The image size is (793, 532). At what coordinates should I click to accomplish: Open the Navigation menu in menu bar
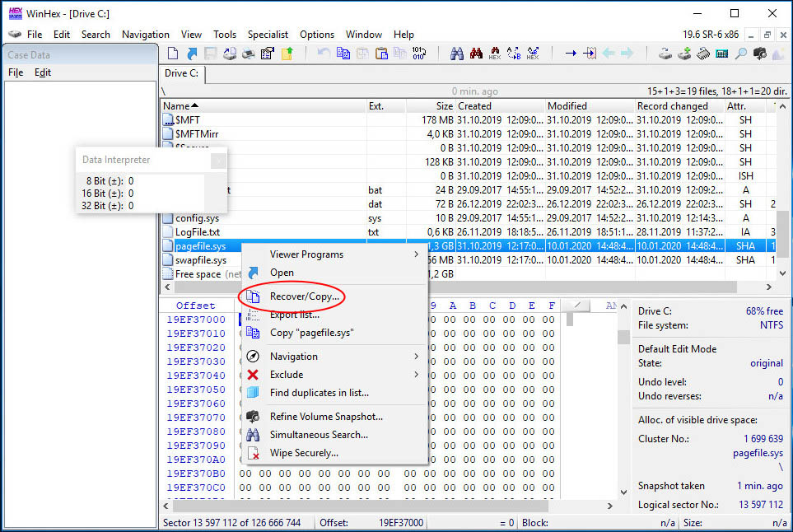[x=146, y=35]
